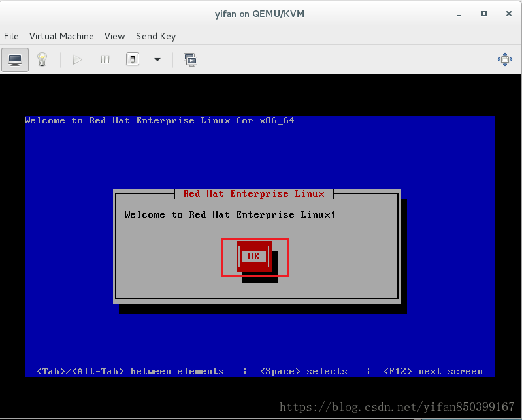Screen dimensions: 522x420
Task: Maximize the QEMU/KVM window
Action: click(x=484, y=14)
